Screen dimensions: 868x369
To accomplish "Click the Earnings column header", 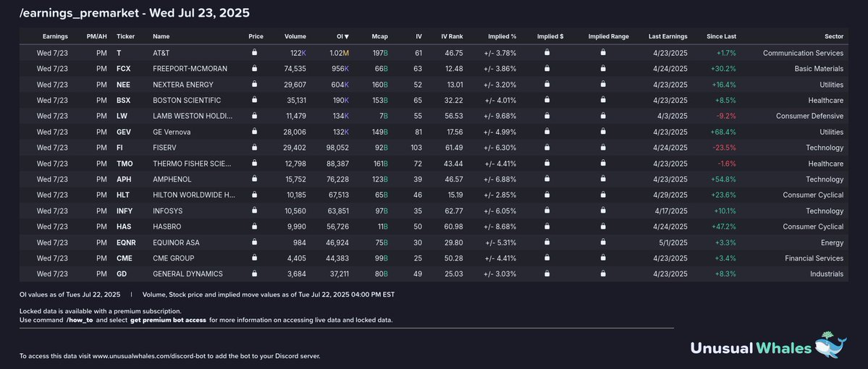I will coord(55,36).
